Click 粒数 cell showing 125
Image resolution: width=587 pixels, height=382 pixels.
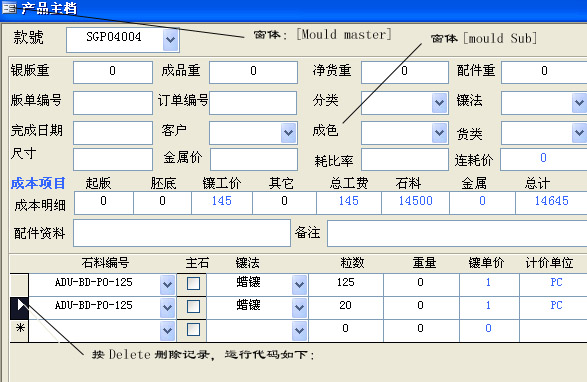346,285
